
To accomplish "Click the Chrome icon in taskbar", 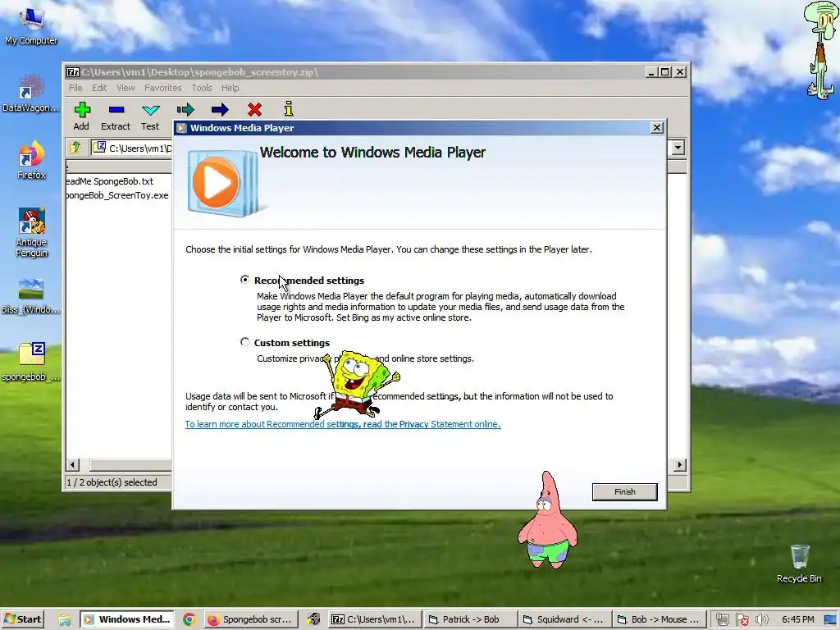I will (189, 619).
